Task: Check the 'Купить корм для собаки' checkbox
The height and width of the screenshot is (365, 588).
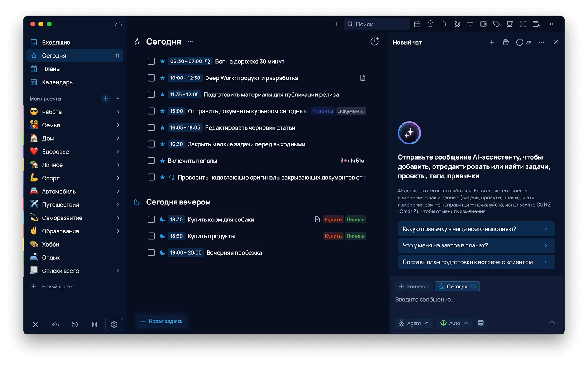Action: coord(151,219)
